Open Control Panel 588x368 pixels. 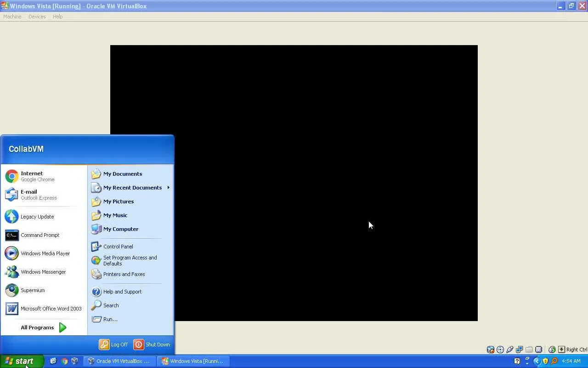(x=130, y=247)
